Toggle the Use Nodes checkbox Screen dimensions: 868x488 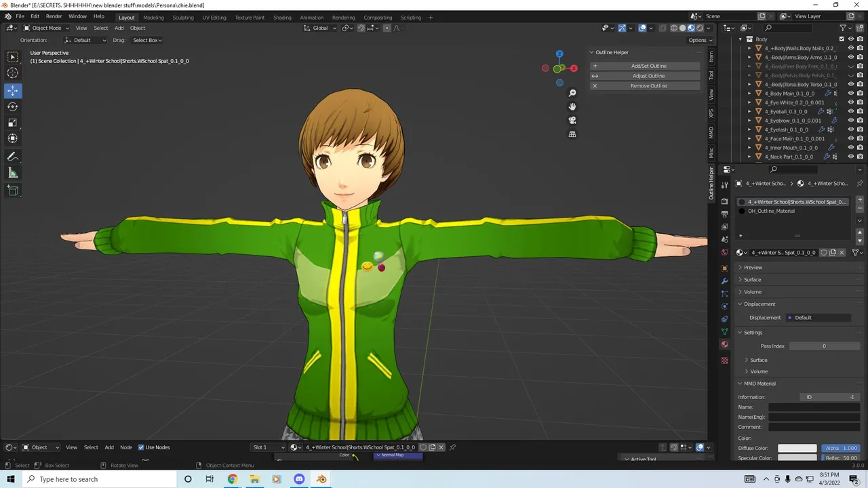(x=141, y=447)
